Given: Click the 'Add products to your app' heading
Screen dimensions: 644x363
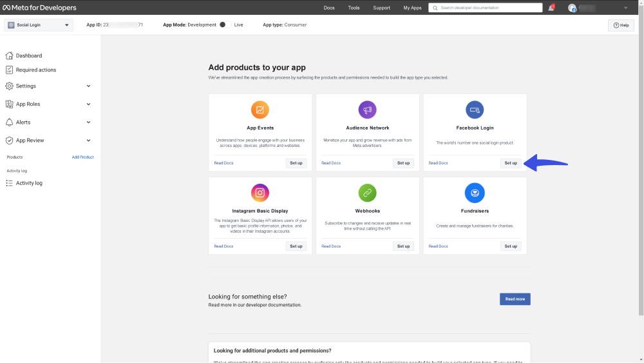Looking at the screenshot, I should point(257,68).
